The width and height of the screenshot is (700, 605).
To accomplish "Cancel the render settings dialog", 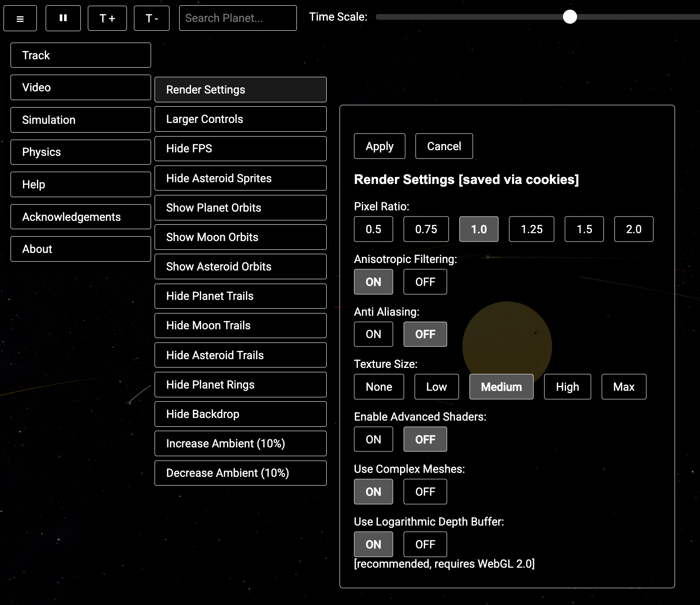I will coord(444,146).
